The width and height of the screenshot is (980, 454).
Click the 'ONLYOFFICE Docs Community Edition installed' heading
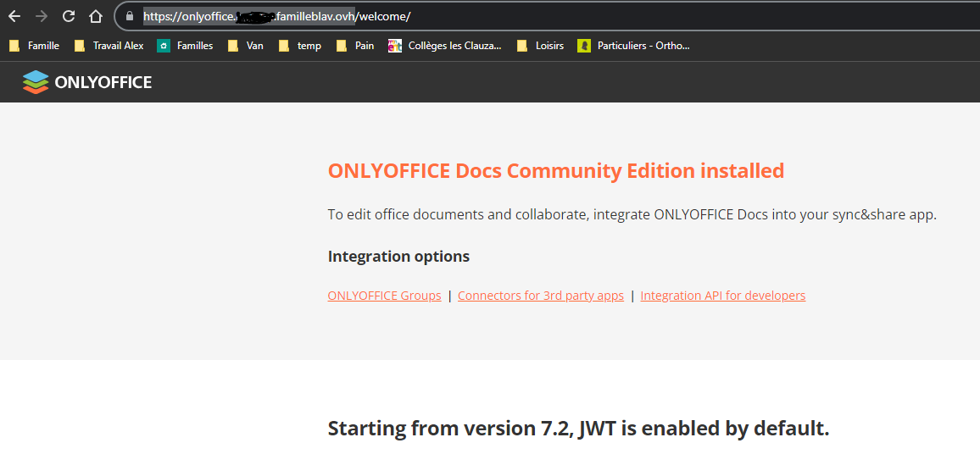[x=556, y=170]
